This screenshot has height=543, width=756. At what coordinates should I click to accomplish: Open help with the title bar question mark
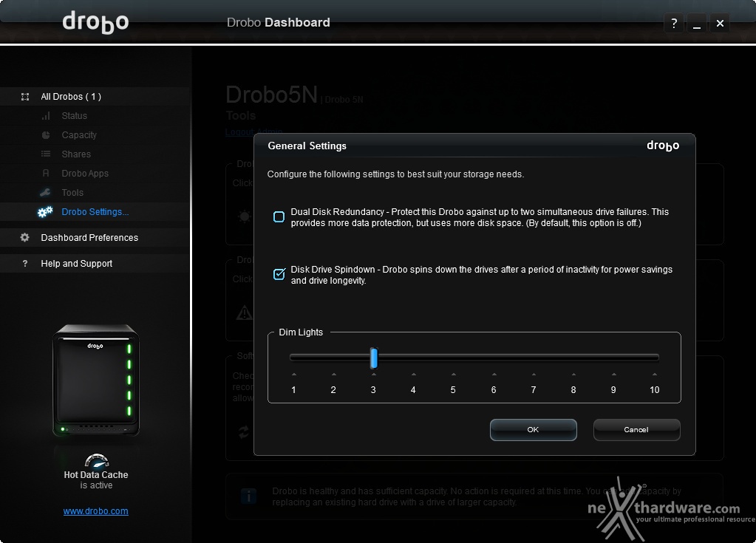click(x=674, y=23)
